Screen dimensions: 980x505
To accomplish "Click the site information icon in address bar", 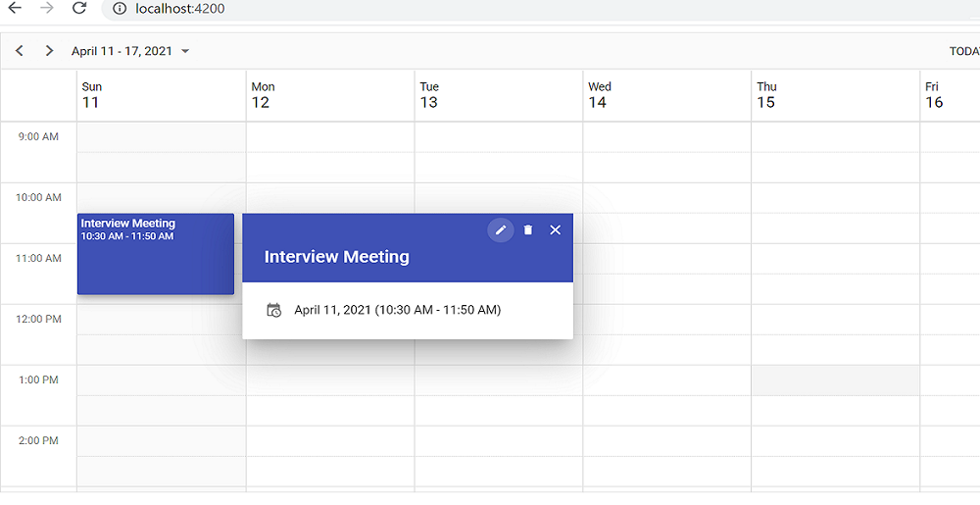I will pos(120,9).
